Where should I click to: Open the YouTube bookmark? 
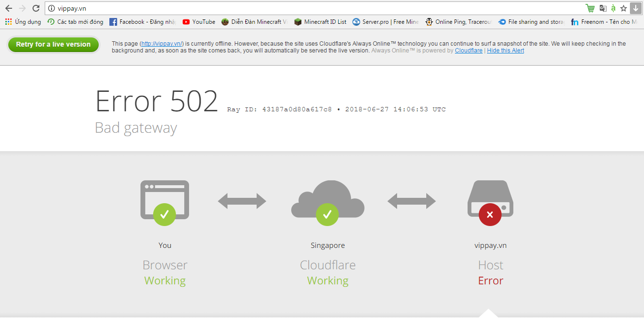pyautogui.click(x=199, y=22)
